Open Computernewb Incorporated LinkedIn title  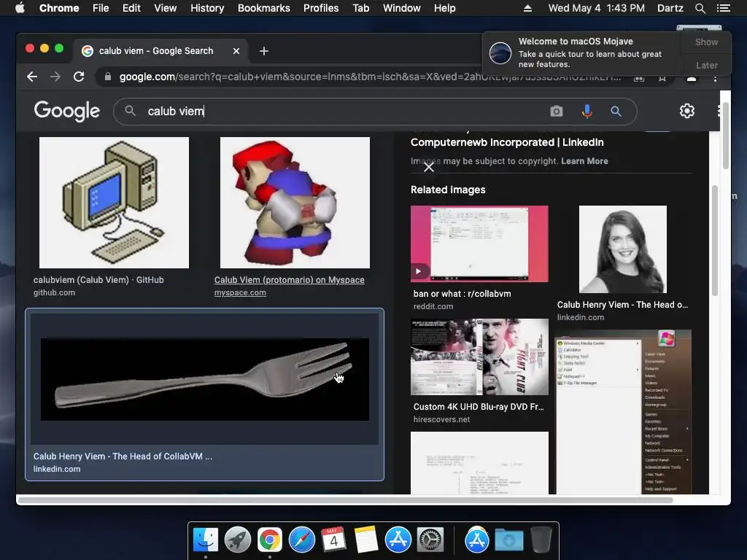coord(507,142)
